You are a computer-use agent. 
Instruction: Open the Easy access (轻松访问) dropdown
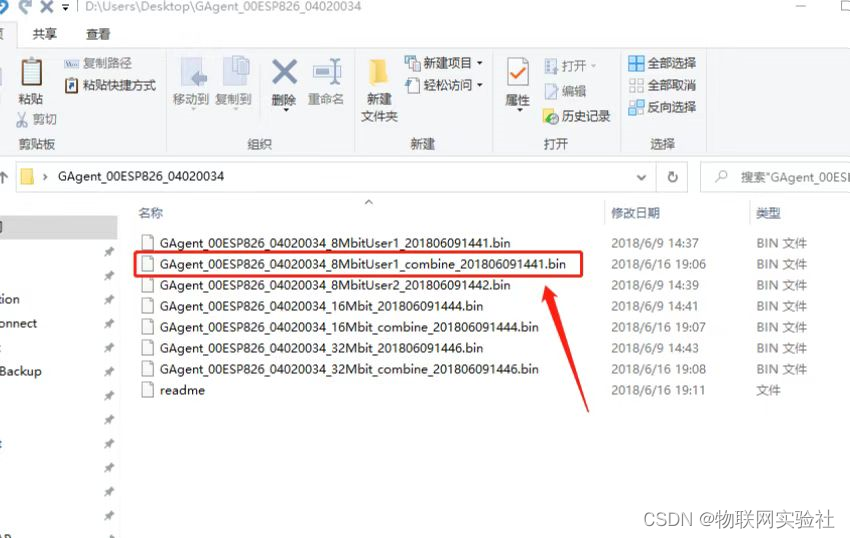[443, 85]
